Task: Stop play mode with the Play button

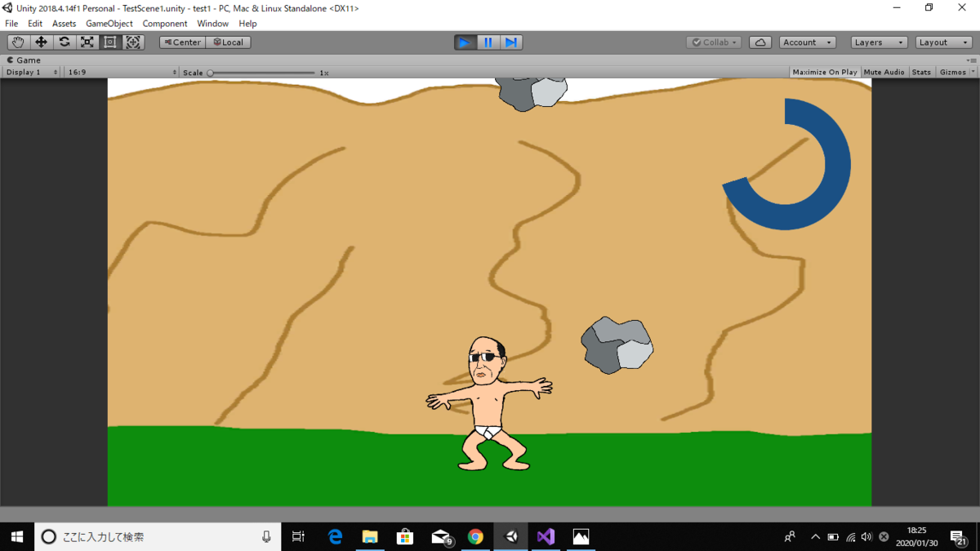Action: (465, 42)
